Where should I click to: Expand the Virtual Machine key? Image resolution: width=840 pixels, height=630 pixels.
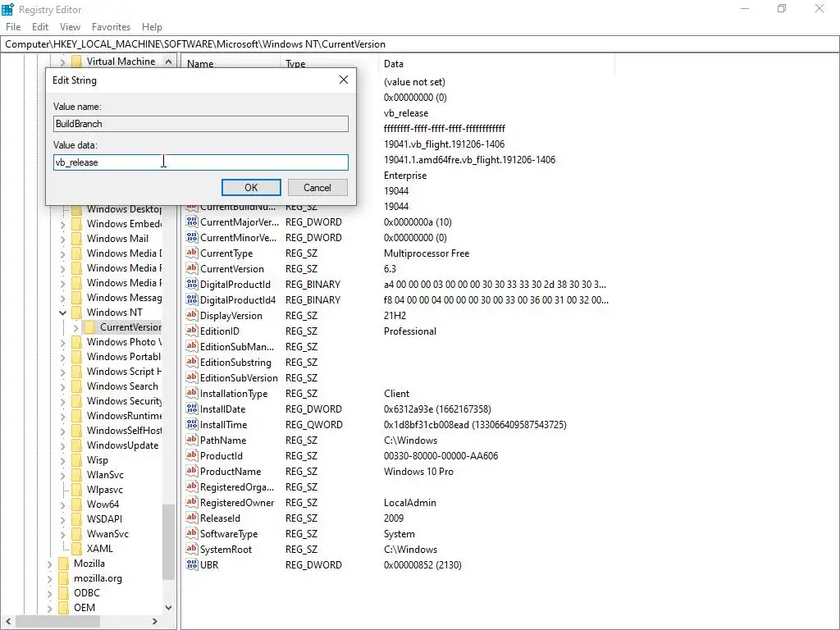[x=62, y=62]
